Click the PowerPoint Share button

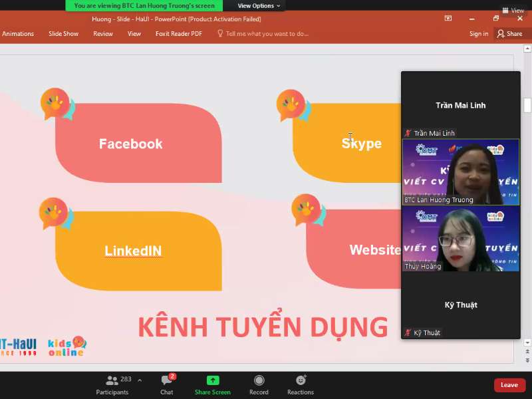pos(512,34)
